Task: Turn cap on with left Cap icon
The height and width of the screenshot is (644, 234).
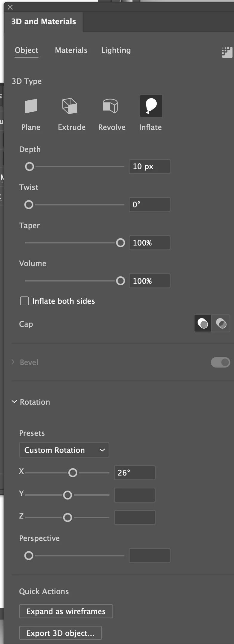Action: click(x=203, y=323)
